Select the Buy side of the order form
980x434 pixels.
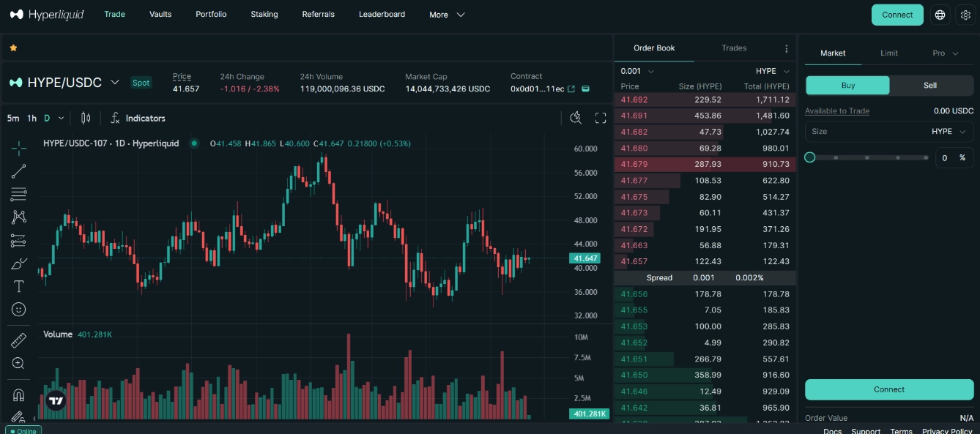click(x=847, y=85)
